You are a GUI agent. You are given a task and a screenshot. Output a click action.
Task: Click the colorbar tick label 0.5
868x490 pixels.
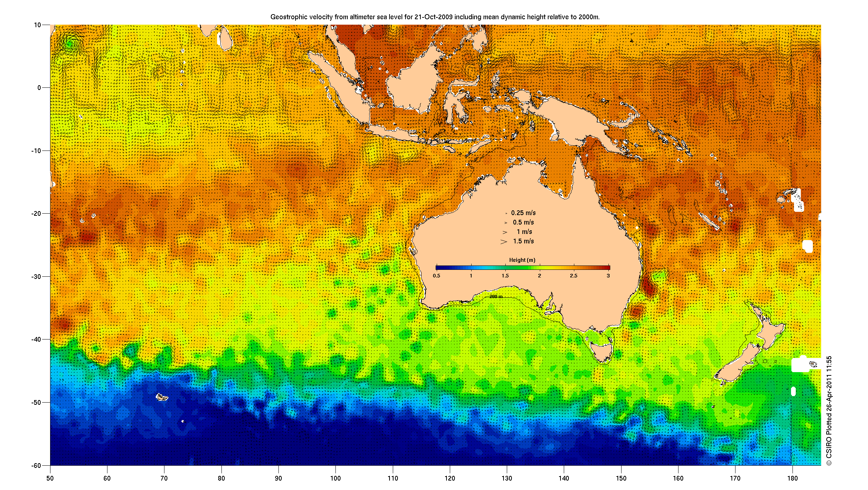[436, 276]
